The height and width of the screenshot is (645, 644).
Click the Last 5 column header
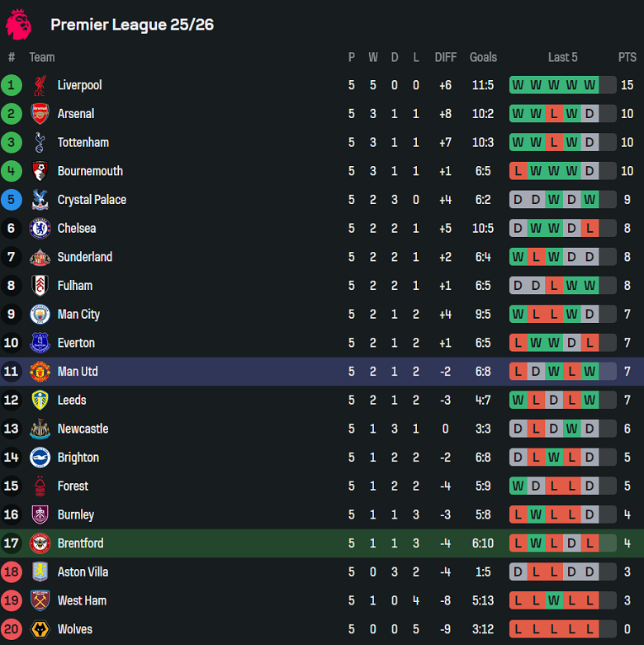[x=562, y=57]
